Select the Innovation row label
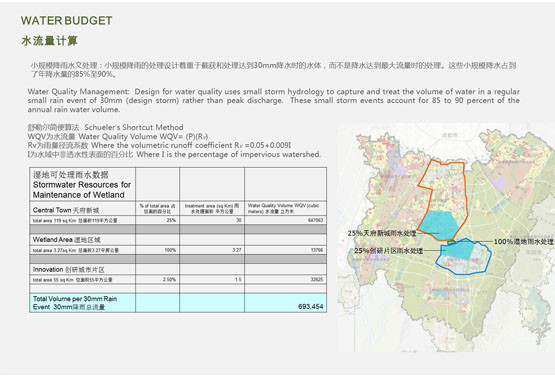The width and height of the screenshot is (555, 388). (x=69, y=269)
